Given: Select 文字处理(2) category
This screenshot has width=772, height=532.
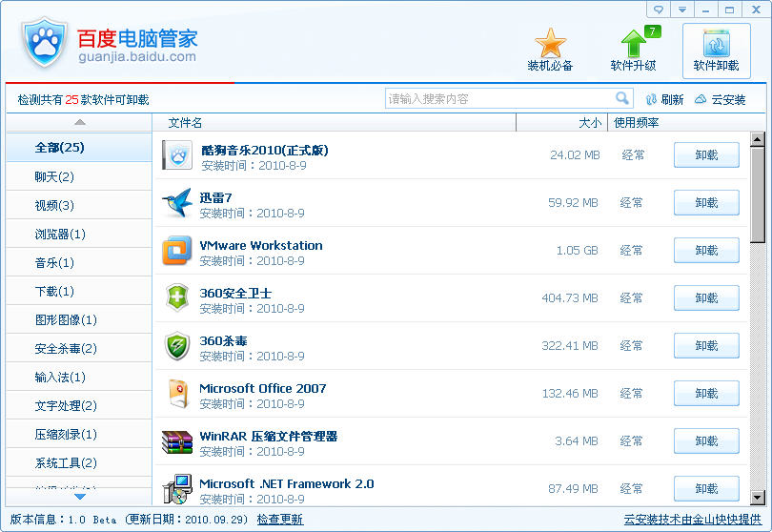Looking at the screenshot, I should click(79, 405).
